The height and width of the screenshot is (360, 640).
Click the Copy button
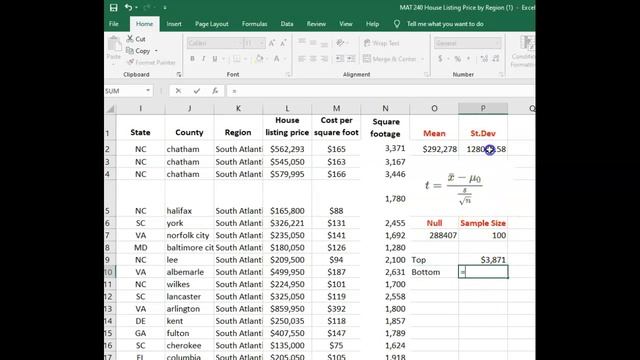(x=138, y=51)
